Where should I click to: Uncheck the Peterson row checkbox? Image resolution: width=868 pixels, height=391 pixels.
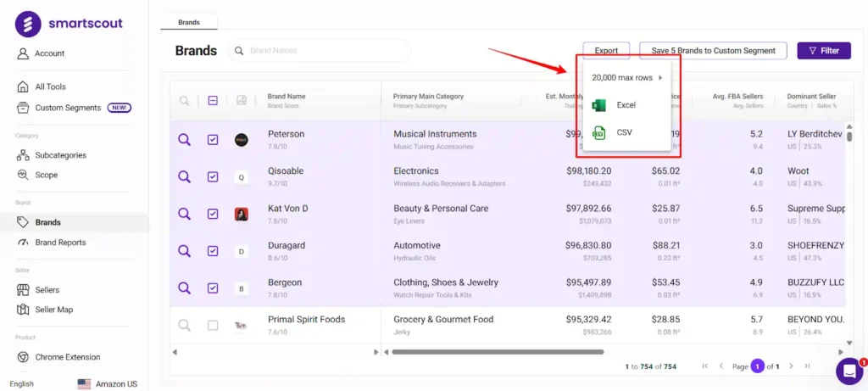[x=213, y=140]
